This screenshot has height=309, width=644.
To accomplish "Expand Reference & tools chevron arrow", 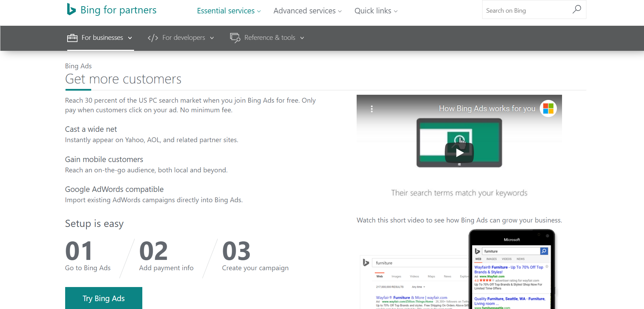I will coord(302,38).
